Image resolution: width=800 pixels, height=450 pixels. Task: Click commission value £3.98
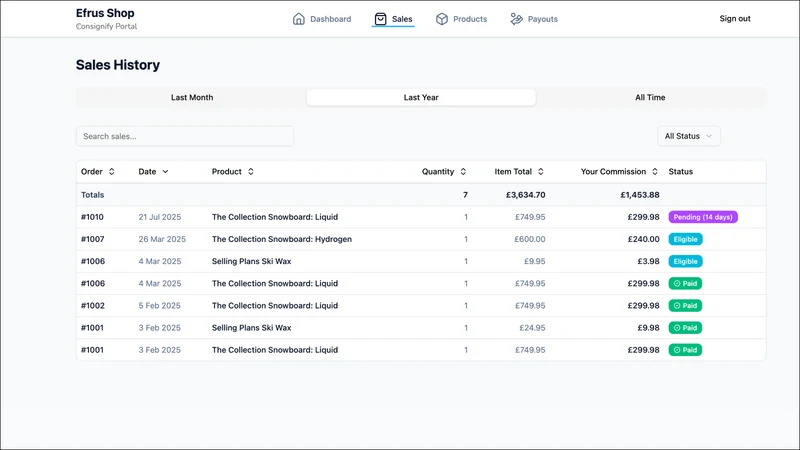(648, 261)
